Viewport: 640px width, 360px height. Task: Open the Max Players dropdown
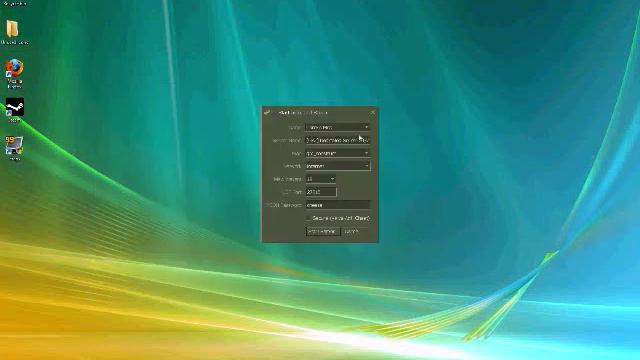[321, 179]
